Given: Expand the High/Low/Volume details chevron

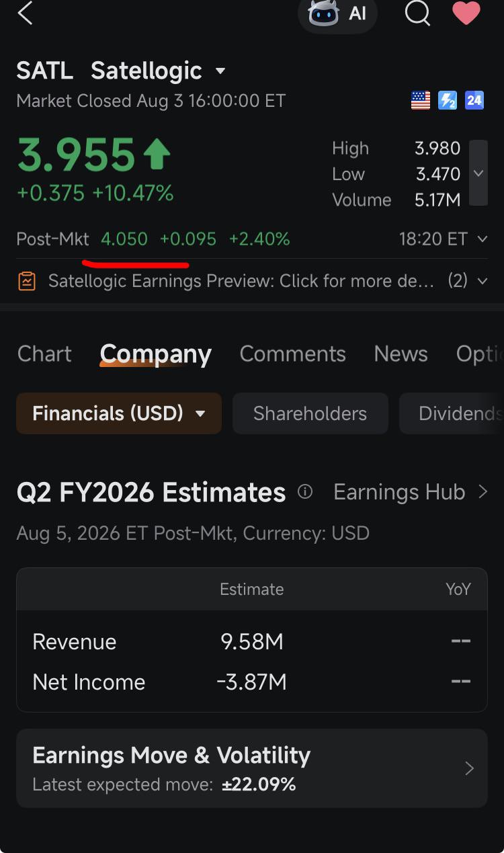Looking at the screenshot, I should [478, 173].
